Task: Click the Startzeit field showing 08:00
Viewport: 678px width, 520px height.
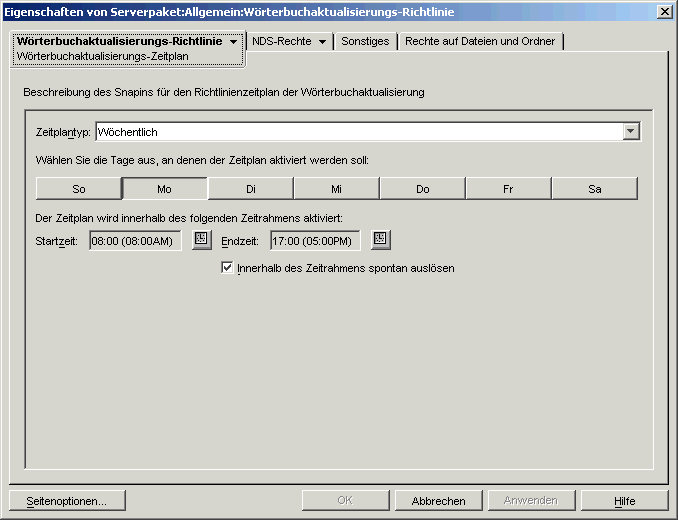Action: 135,241
